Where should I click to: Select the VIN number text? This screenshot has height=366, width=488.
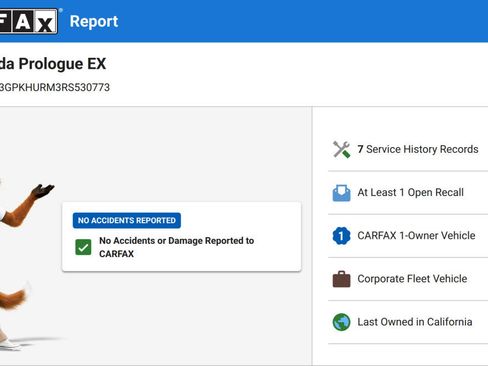pos(55,87)
